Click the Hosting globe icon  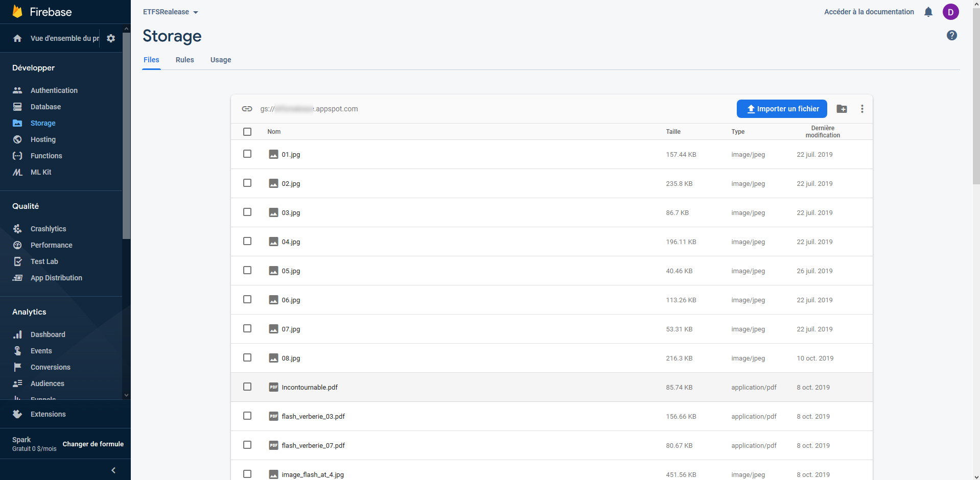coord(17,139)
